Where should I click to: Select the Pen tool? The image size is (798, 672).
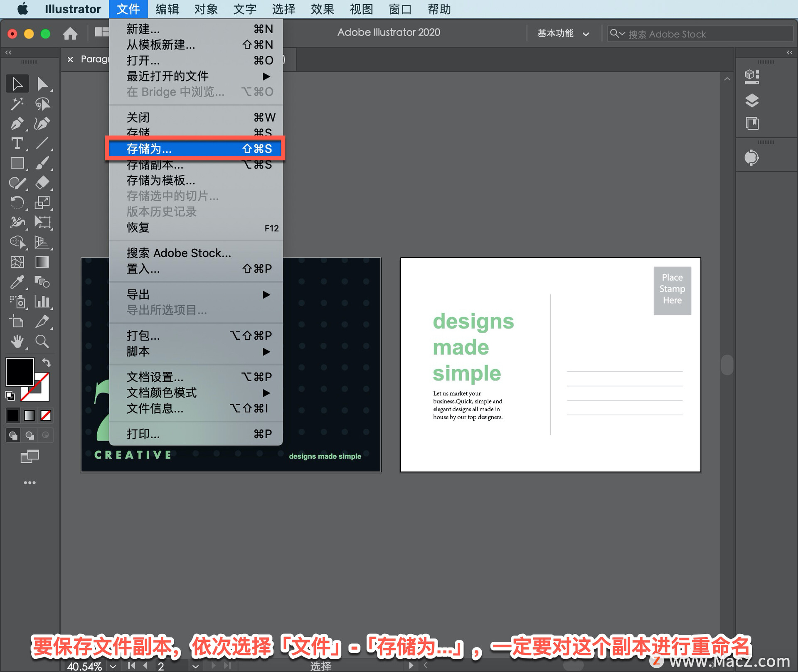(17, 123)
